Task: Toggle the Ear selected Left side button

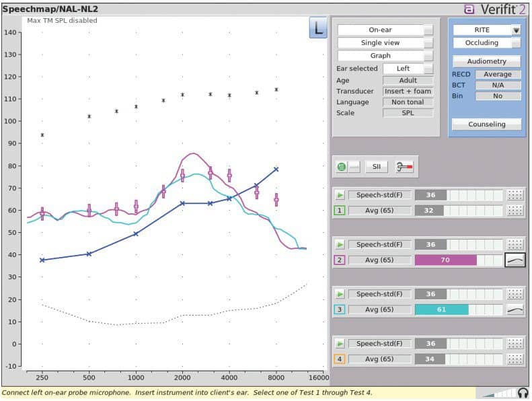Action: pos(428,69)
